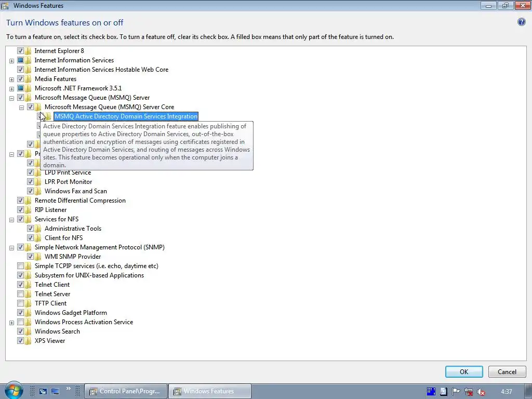Image resolution: width=532 pixels, height=399 pixels.
Task: Open the help question mark icon
Action: click(x=522, y=22)
